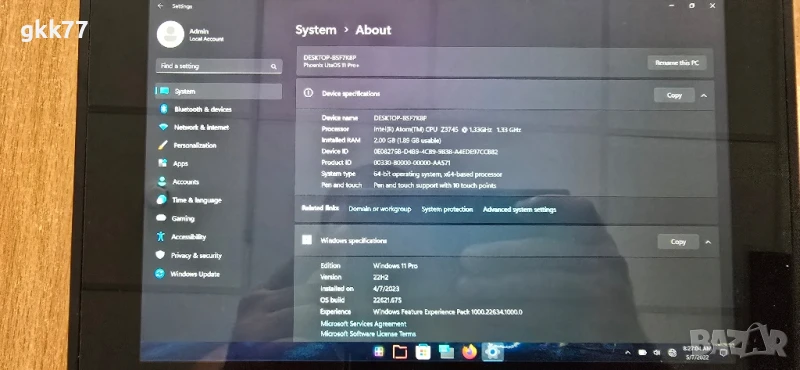Click the back arrow in Settings
The width and height of the screenshot is (800, 370).
click(161, 6)
